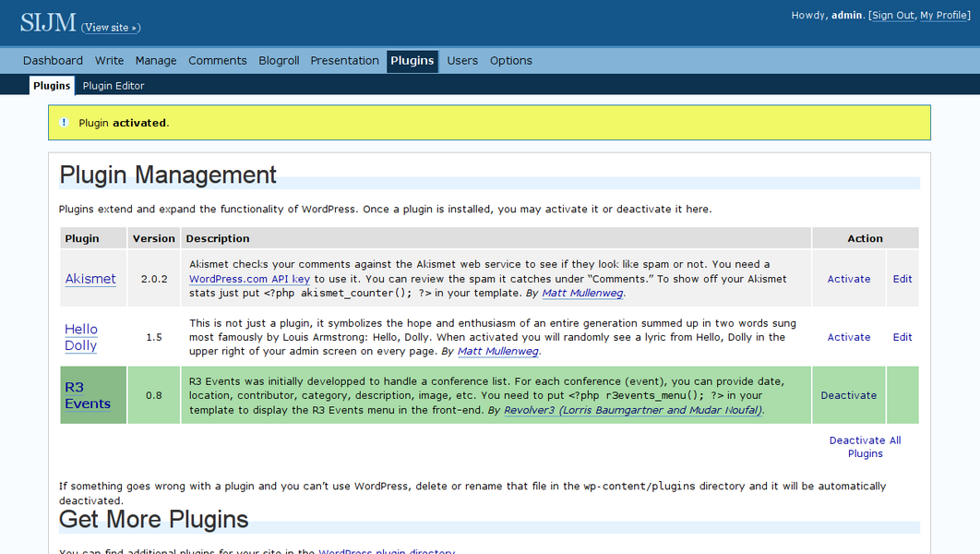
Task: Click the SIJM site title
Action: click(x=47, y=22)
